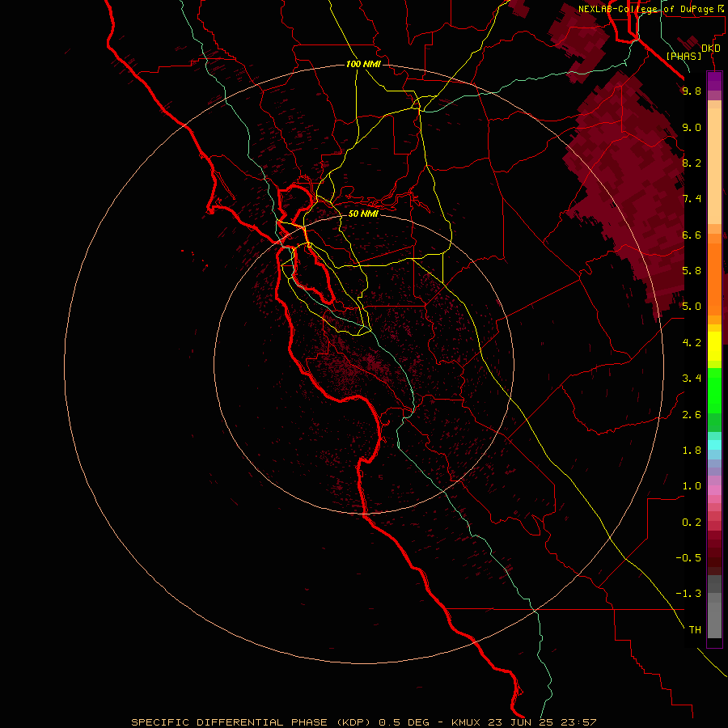The image size is (728, 728).
Task: Click the 100 NMI range ring label
Action: coord(363,64)
